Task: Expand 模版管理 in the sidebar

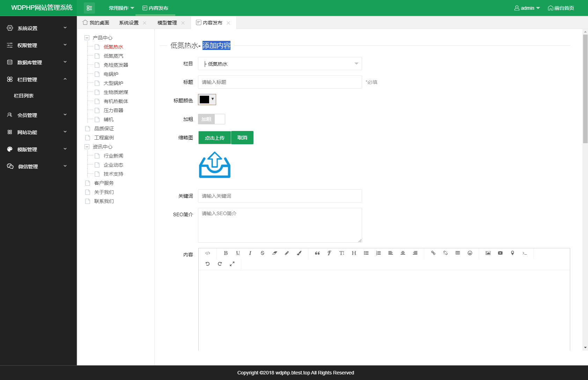Action: pyautogui.click(x=38, y=149)
